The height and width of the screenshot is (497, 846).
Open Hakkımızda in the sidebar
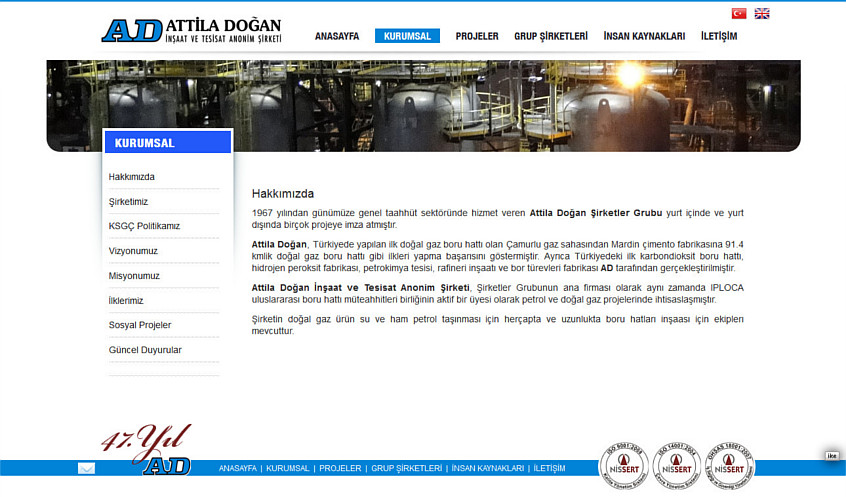[x=132, y=177]
